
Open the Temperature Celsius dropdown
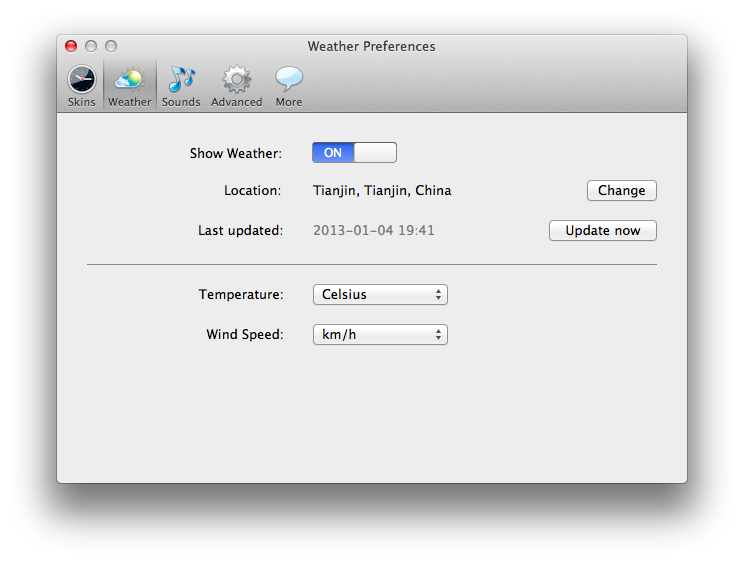[x=380, y=294]
